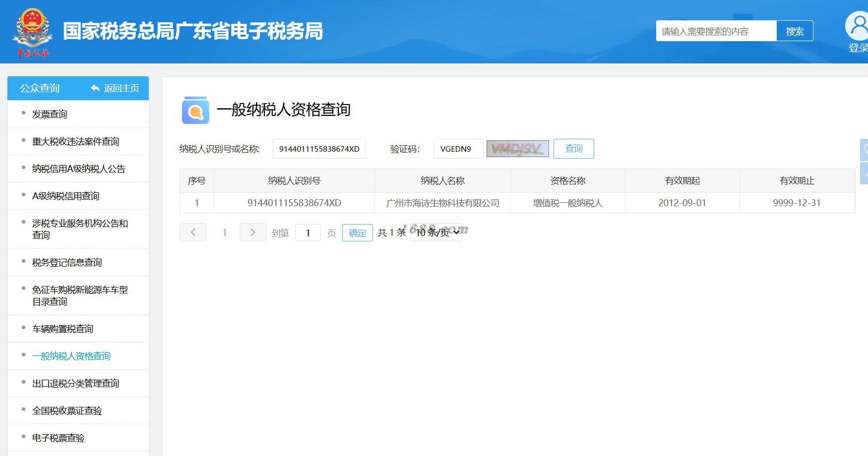Open 税务登记信息查询 menu item

point(67,262)
